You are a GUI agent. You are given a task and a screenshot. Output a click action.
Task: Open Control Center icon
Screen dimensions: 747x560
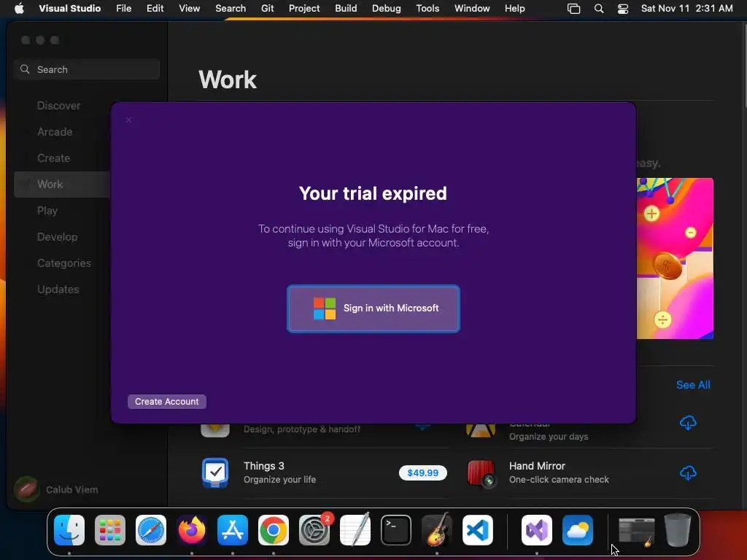[623, 8]
